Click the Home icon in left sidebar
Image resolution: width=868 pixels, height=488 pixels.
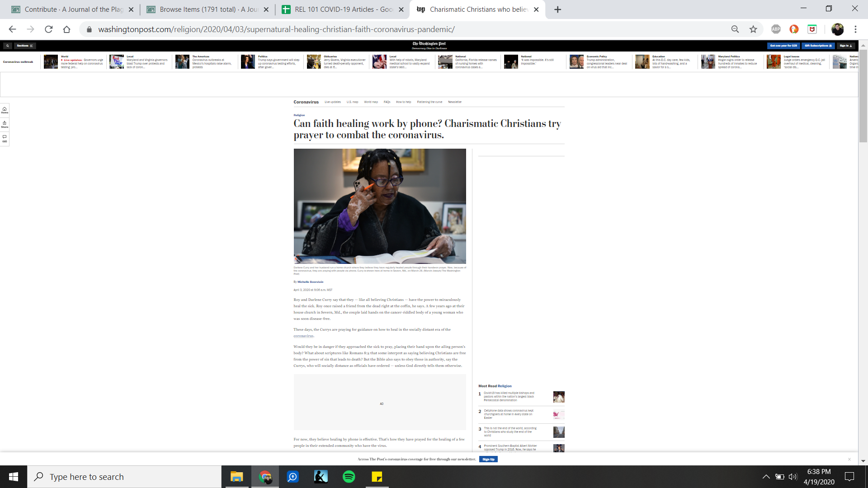tap(5, 110)
